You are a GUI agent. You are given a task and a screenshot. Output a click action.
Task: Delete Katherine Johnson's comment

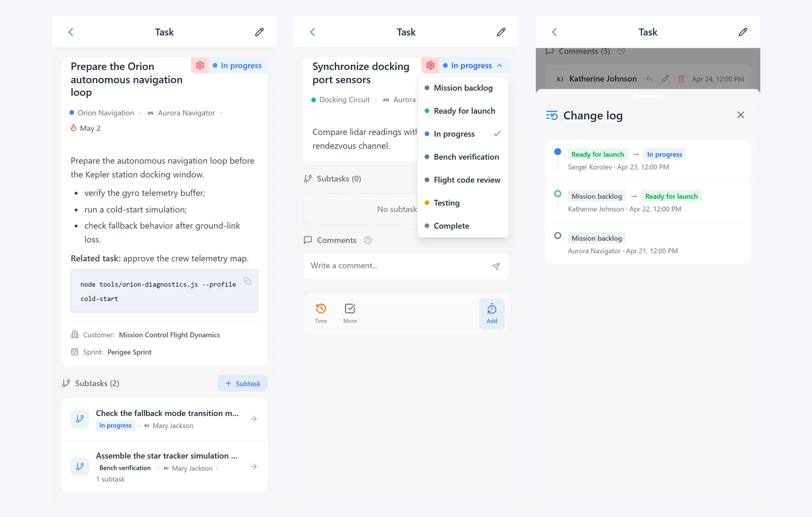point(681,79)
